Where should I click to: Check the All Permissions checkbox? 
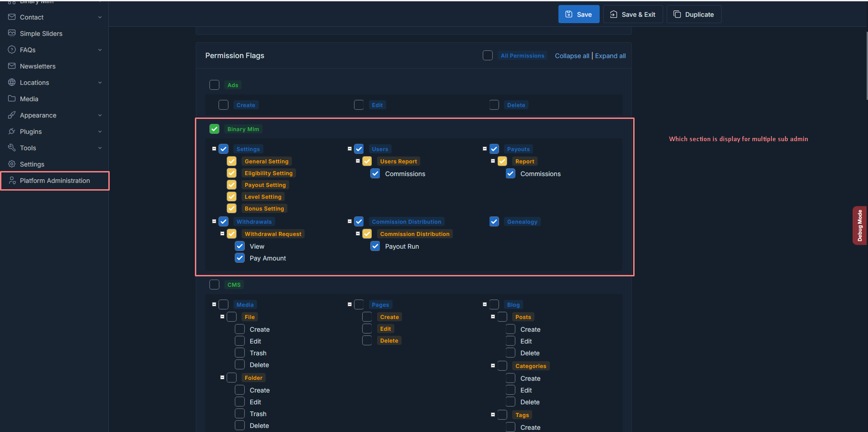[488, 55]
